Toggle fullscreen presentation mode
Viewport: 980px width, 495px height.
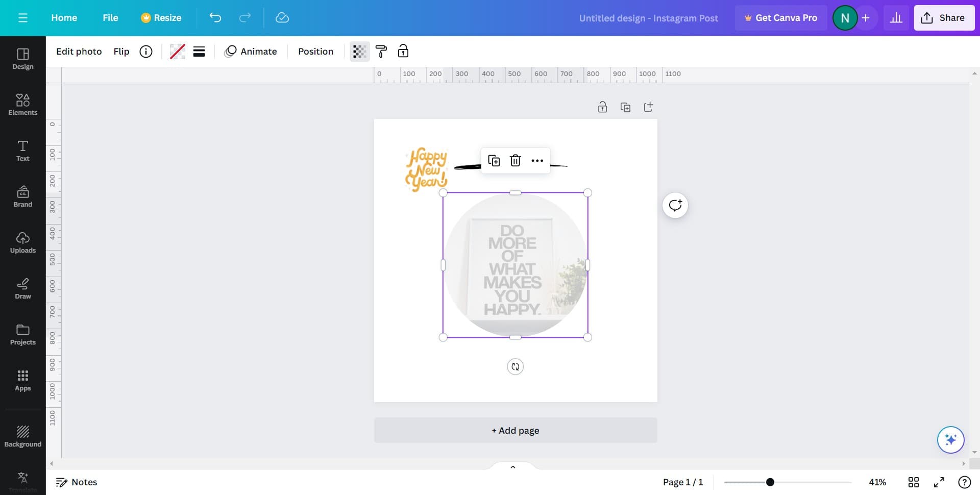(x=939, y=482)
